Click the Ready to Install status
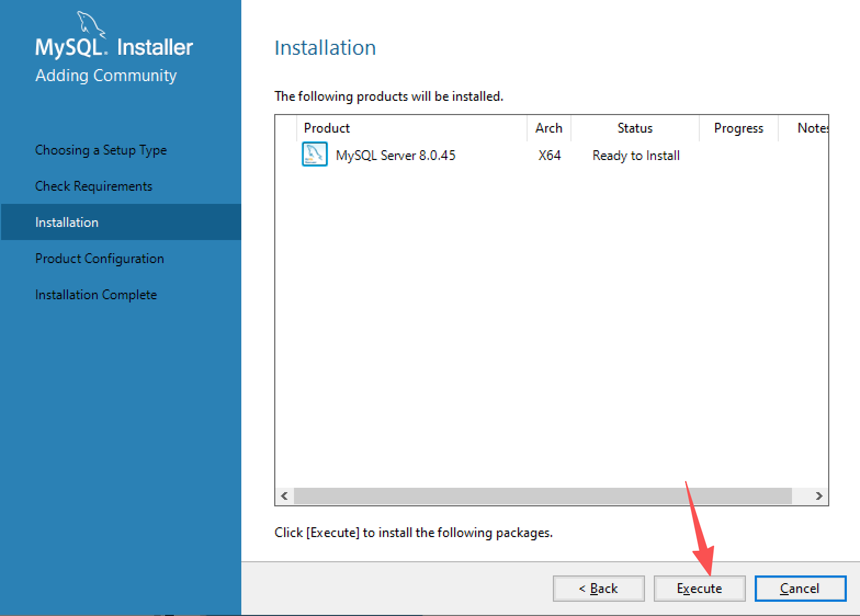 [x=636, y=156]
